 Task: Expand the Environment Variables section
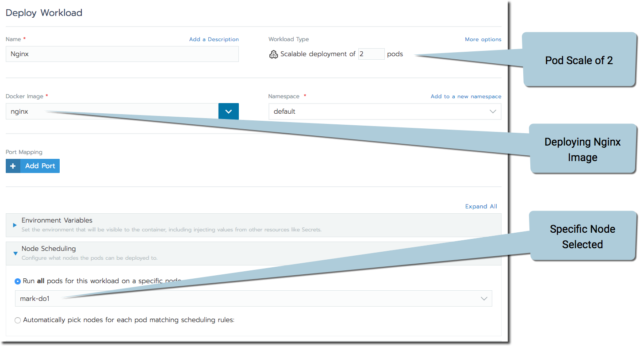point(57,220)
